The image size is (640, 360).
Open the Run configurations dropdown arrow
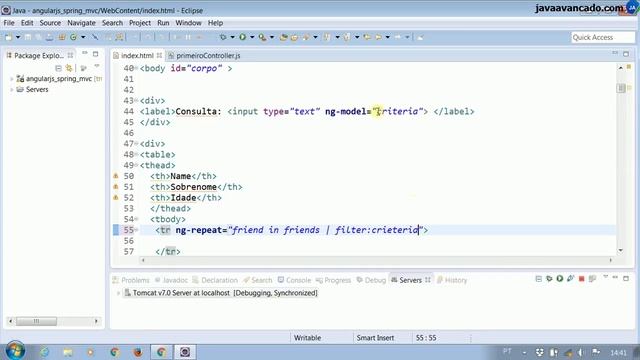click(252, 37)
